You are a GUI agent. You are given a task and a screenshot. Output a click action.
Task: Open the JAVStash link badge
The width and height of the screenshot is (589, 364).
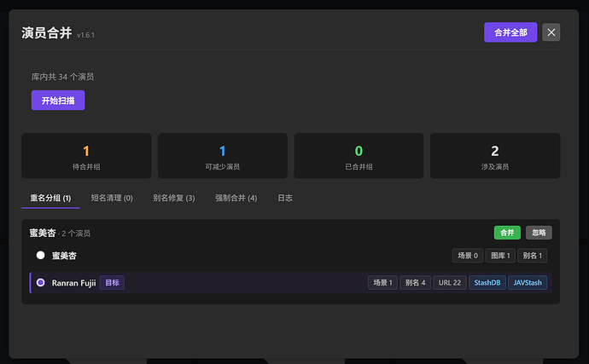tap(528, 282)
